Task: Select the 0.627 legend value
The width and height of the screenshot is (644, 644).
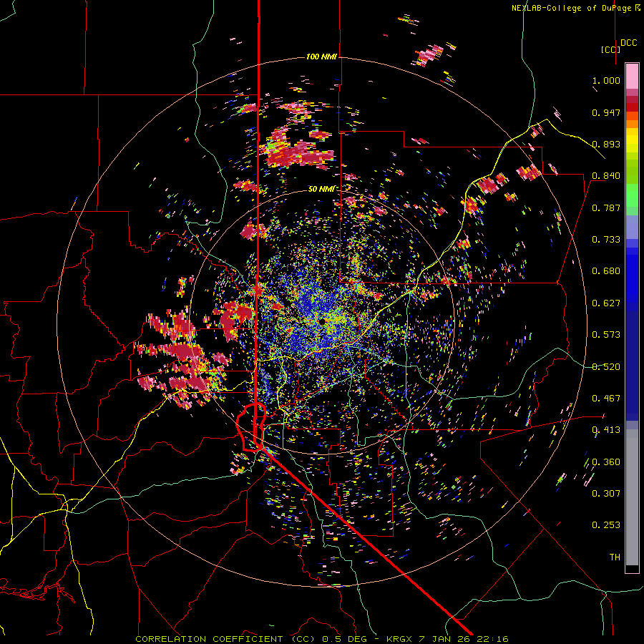Action: [x=606, y=303]
